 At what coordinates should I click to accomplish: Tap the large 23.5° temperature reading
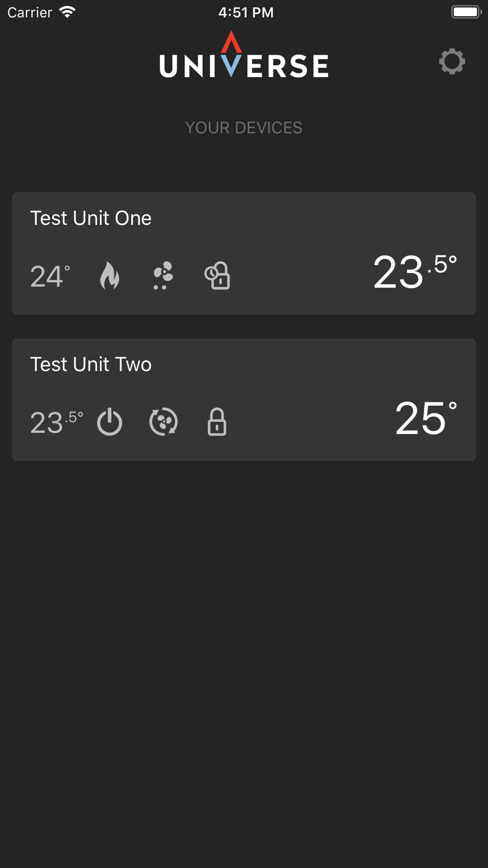[x=415, y=272]
